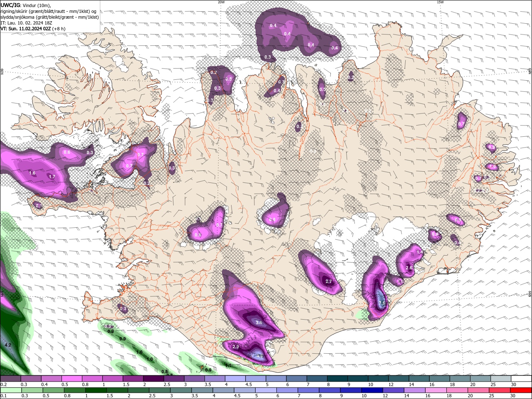
Task: Click the '15W' longitude label
Action: 440,2
